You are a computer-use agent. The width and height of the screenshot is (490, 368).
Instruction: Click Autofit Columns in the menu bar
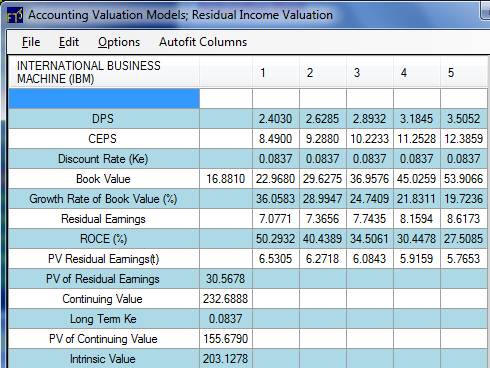pyautogui.click(x=203, y=42)
